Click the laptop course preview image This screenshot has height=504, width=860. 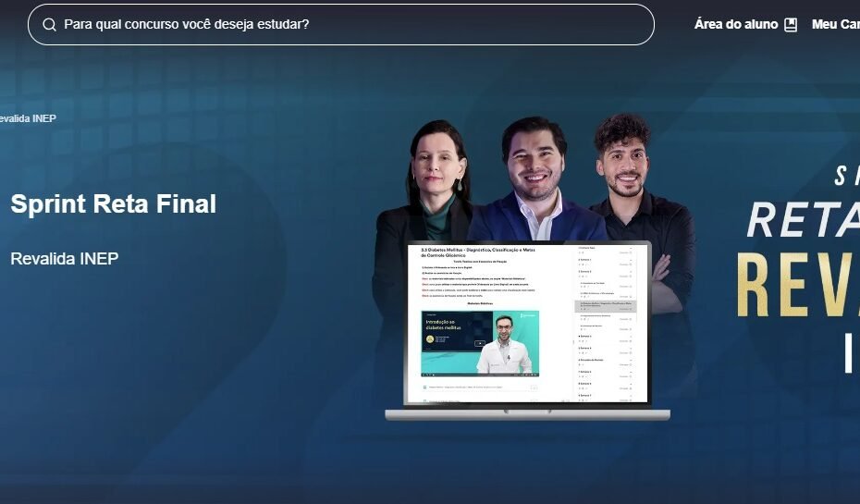527,330
